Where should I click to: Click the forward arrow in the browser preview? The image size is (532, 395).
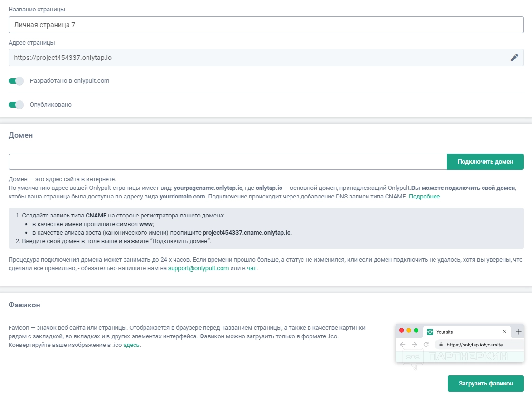pos(414,344)
